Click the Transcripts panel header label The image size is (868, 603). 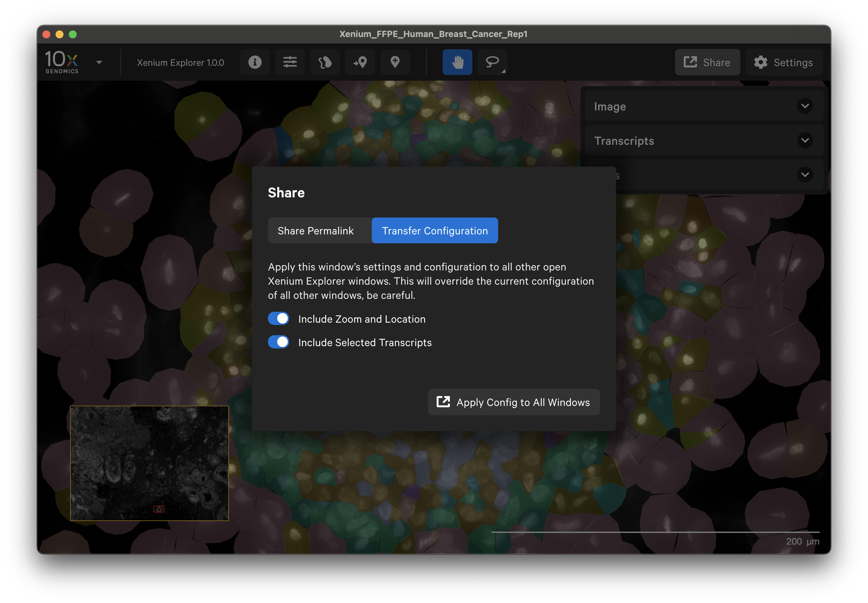[x=624, y=141]
